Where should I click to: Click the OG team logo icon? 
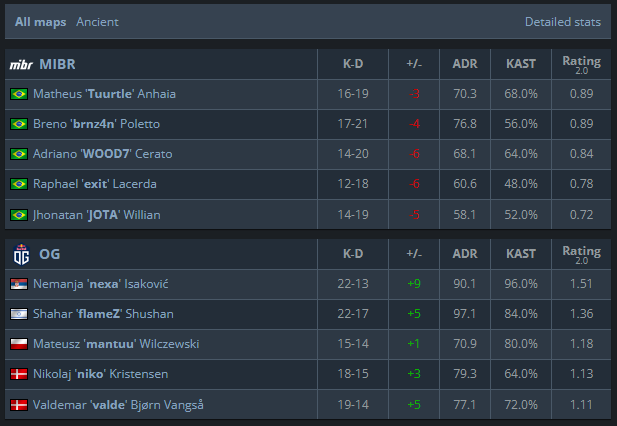click(21, 254)
